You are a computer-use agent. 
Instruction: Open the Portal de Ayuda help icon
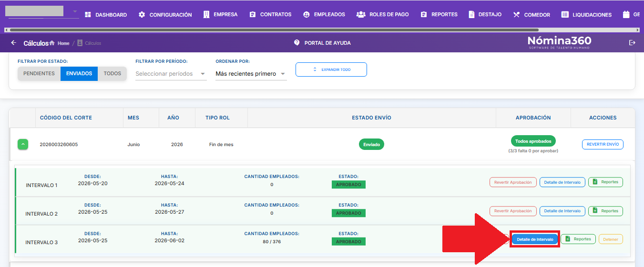tap(297, 43)
